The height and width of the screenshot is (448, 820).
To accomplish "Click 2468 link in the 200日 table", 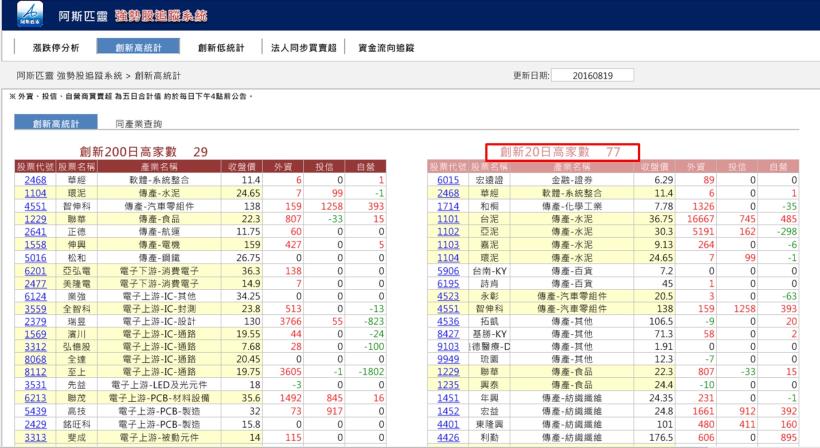I will [35, 180].
